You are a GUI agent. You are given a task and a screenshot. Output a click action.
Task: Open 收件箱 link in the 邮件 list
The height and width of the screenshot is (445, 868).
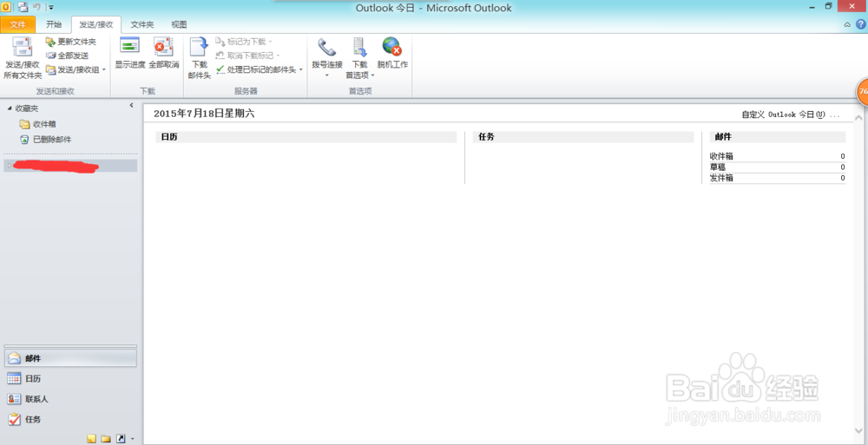(721, 157)
